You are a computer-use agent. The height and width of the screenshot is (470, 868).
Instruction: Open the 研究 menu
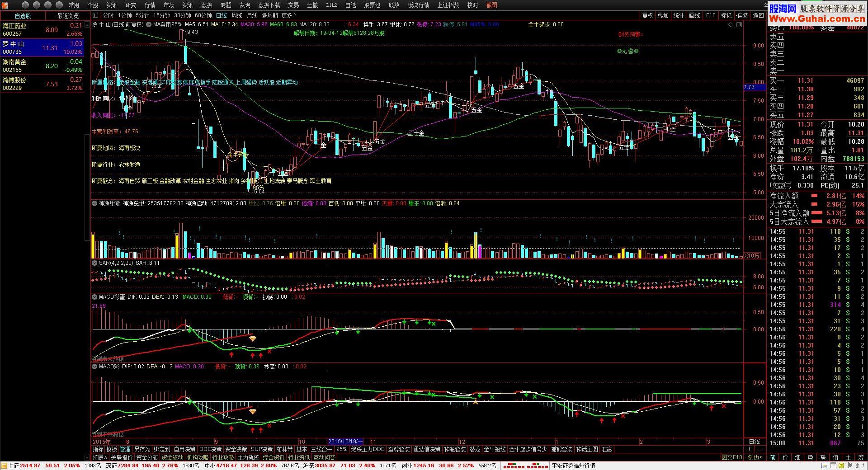[x=131, y=5]
